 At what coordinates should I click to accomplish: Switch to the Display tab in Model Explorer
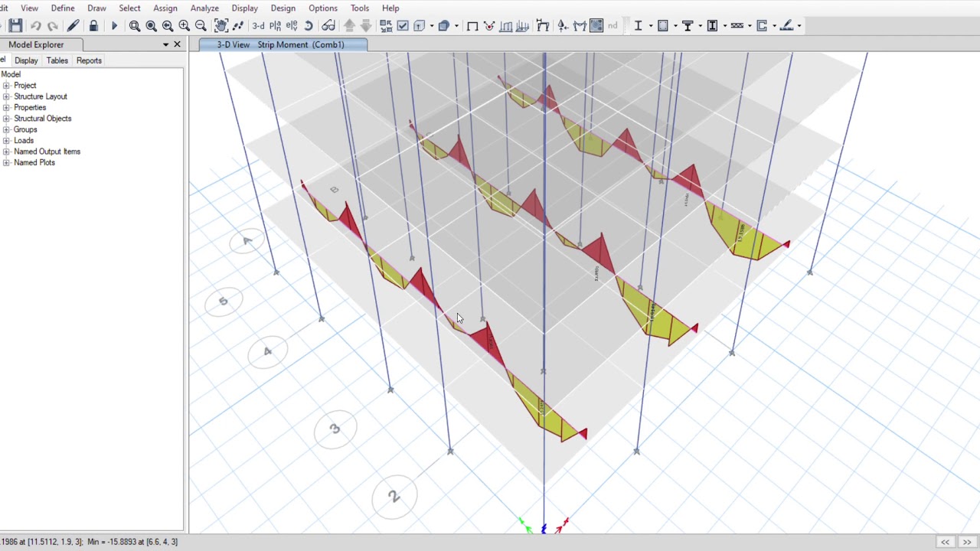[26, 60]
